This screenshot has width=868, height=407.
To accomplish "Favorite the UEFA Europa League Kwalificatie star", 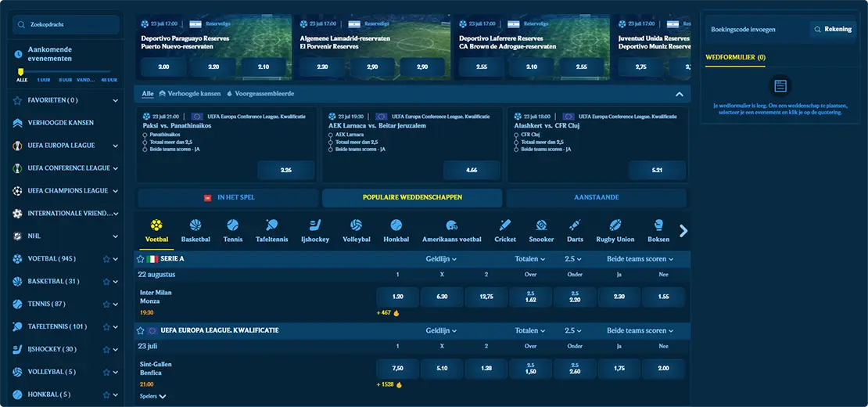I will point(141,330).
